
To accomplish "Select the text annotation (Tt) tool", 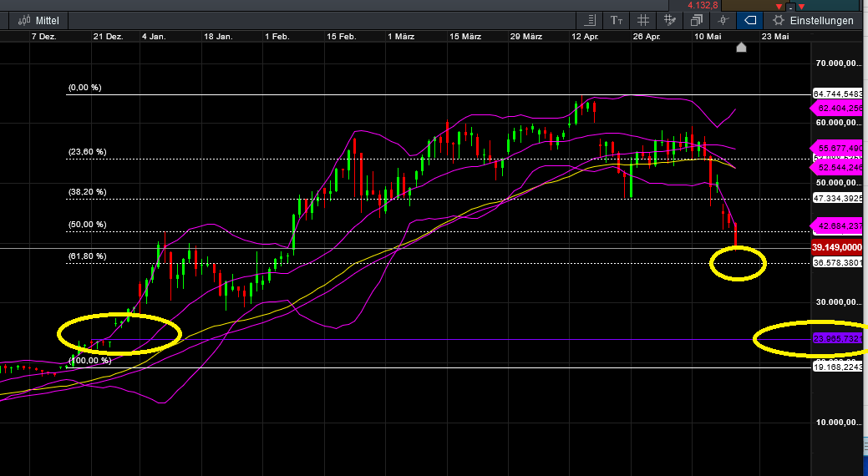I will coord(617,21).
